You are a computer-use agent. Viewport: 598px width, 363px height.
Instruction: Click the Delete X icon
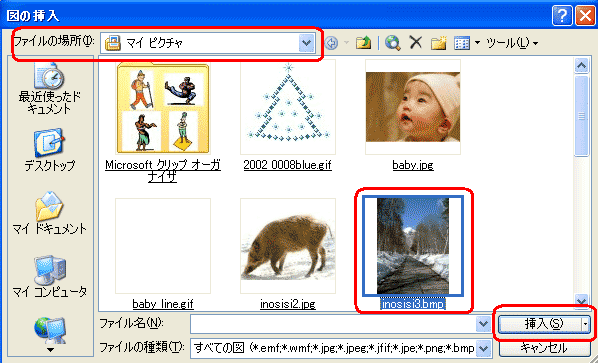click(x=415, y=43)
